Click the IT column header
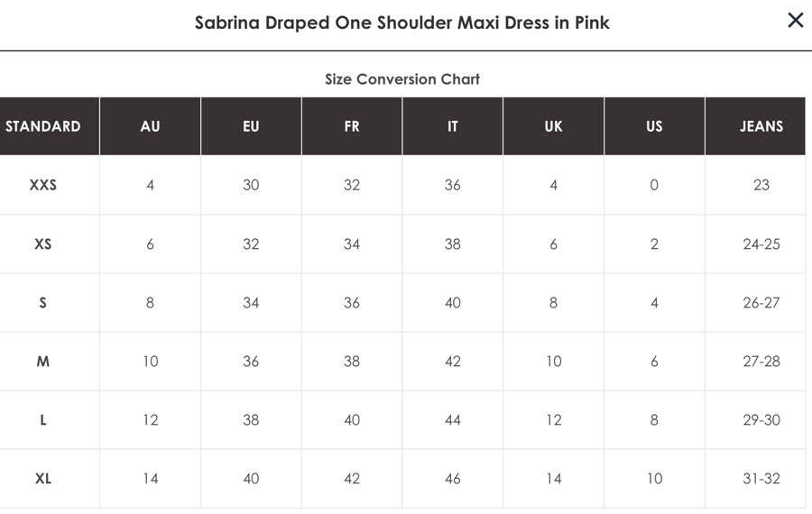Screen dimensions: 812x514 [453, 126]
